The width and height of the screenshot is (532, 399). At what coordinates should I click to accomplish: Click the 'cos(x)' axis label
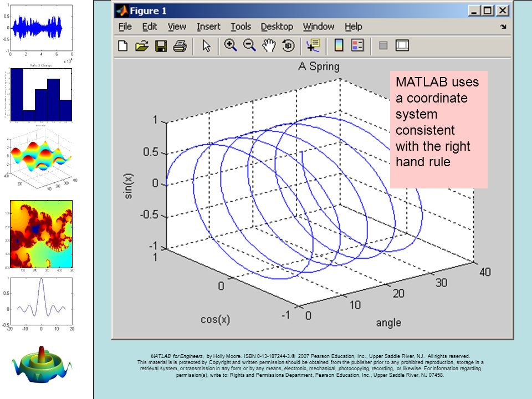(215, 320)
